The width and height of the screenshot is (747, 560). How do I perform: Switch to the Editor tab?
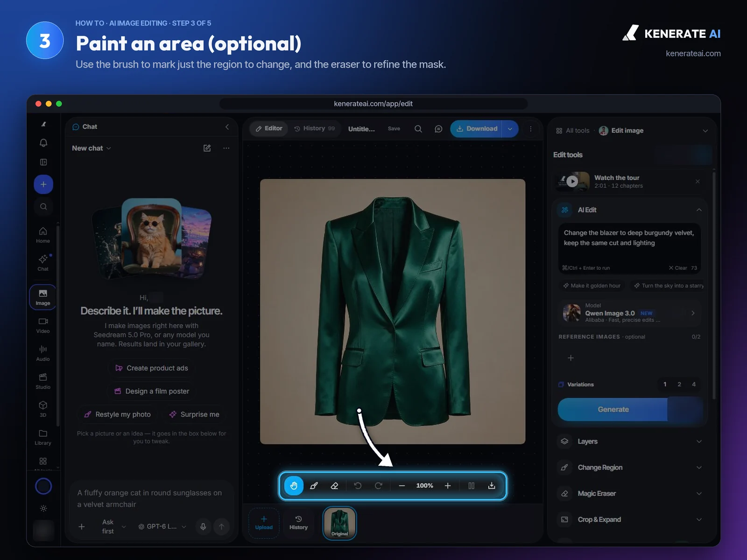point(269,128)
